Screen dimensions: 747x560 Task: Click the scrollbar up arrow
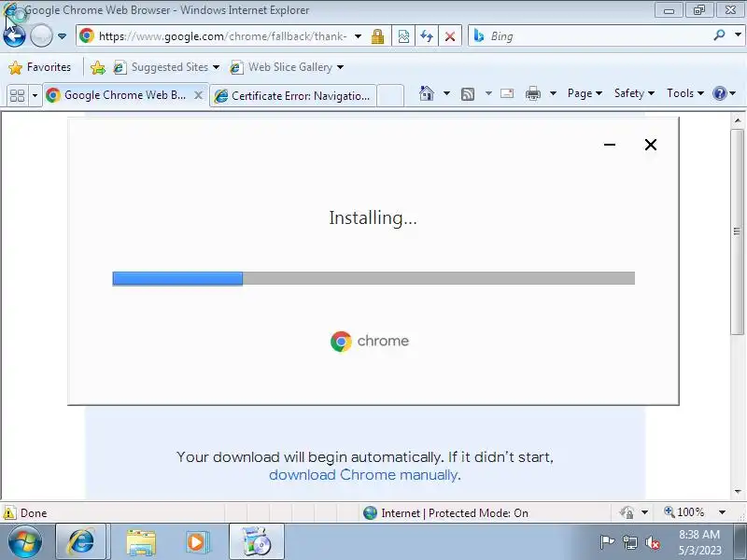[x=738, y=120]
